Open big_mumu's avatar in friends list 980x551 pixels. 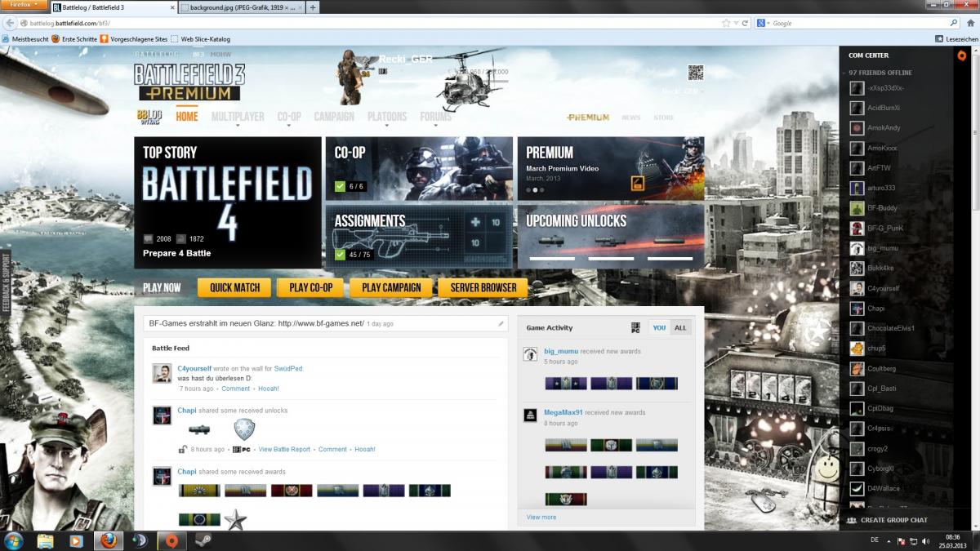point(857,248)
